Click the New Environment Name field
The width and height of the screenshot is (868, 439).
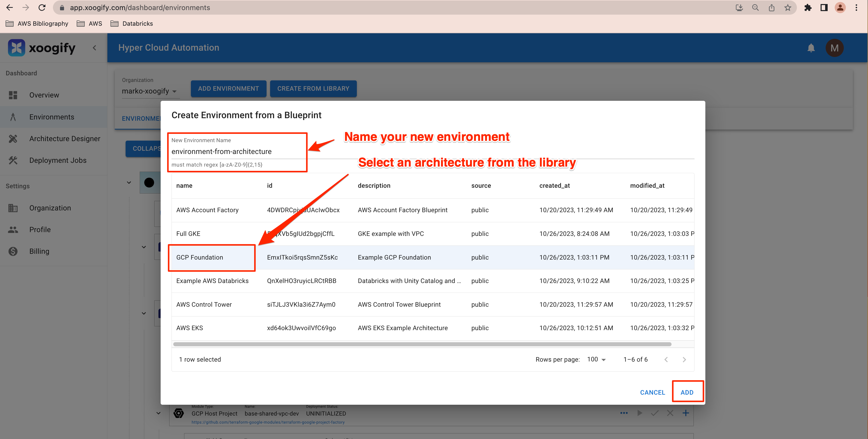[x=236, y=151]
